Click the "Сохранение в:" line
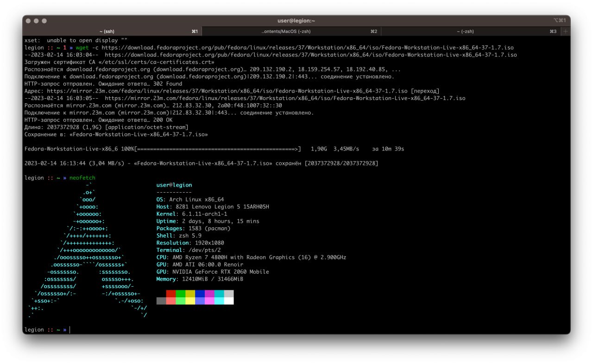This screenshot has height=364, width=593. point(116,134)
